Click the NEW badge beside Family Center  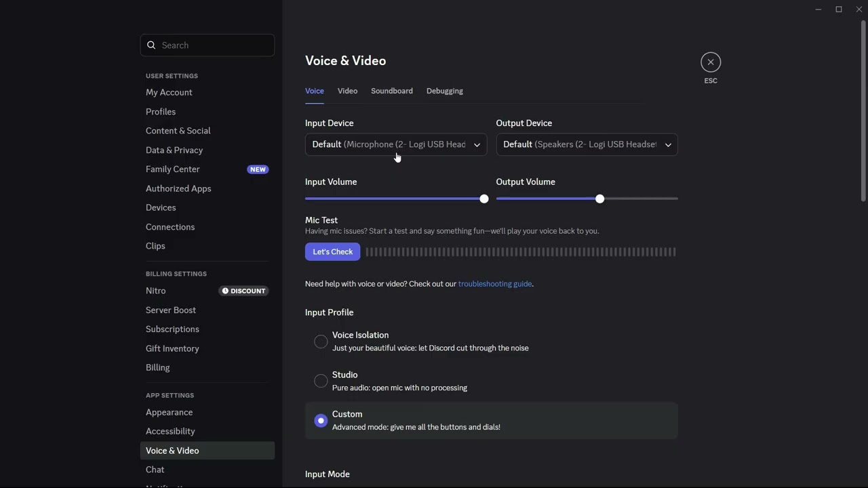[x=258, y=169]
